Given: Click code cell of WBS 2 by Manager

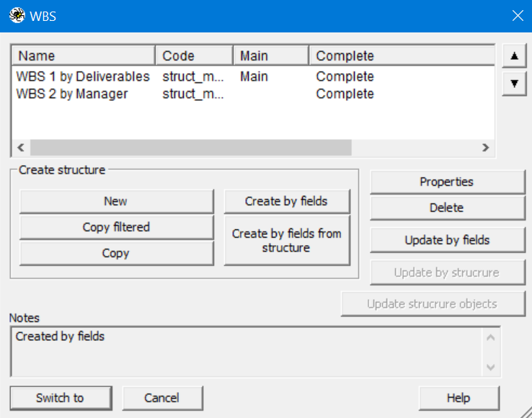Looking at the screenshot, I should click(193, 94).
